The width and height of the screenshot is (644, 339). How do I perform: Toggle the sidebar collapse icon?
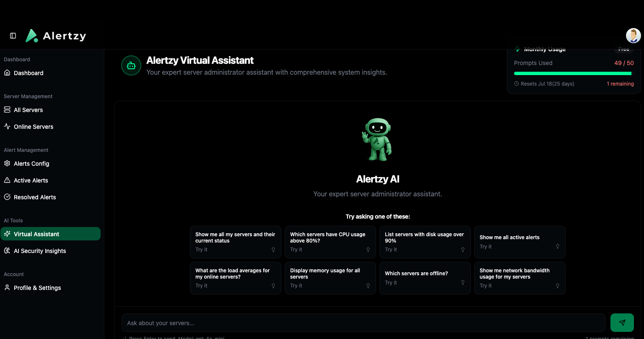(x=13, y=36)
